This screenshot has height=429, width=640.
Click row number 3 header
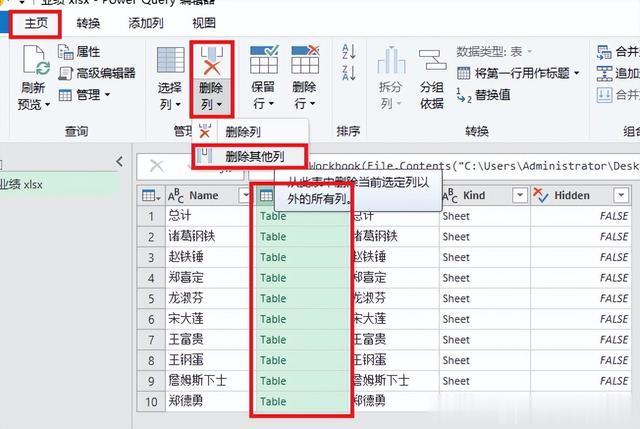coord(151,258)
